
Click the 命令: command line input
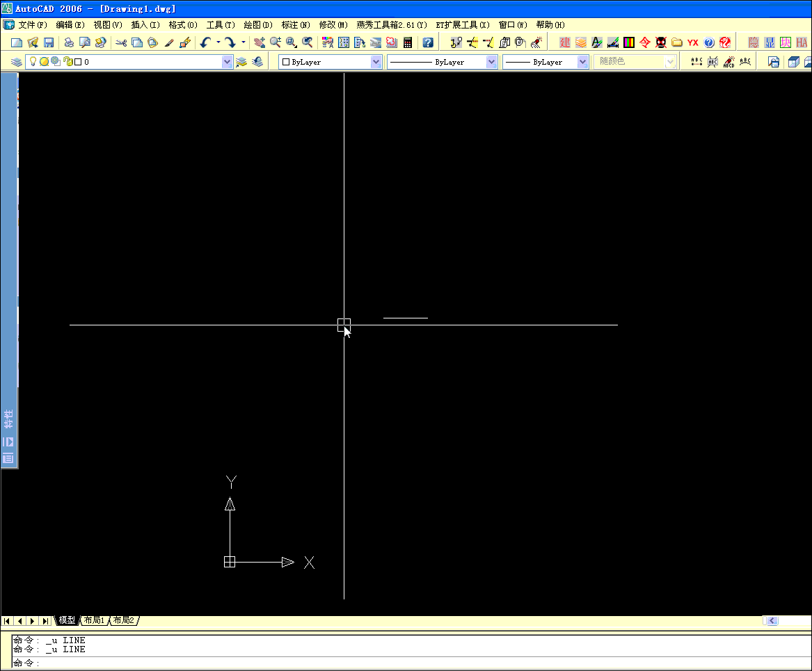point(411,663)
